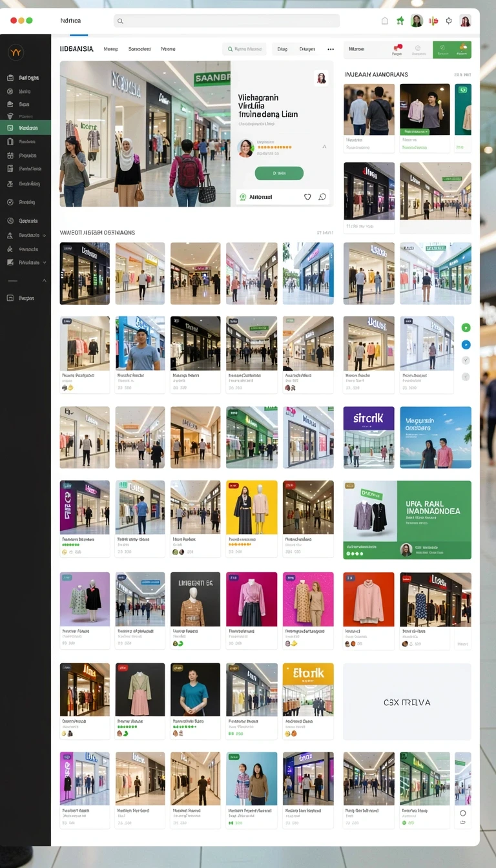The width and height of the screenshot is (496, 868).
Task: Open the settings gear in the title bar
Action: (x=449, y=21)
